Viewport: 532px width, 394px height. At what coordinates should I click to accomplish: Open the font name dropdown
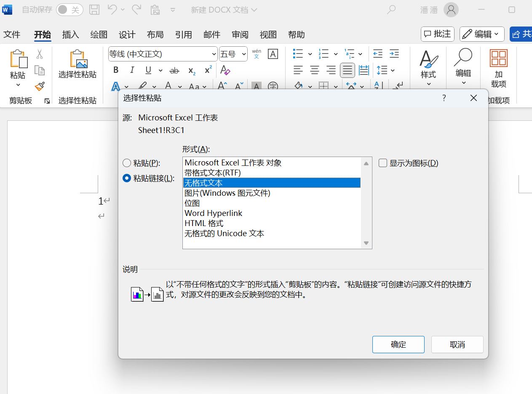click(214, 54)
